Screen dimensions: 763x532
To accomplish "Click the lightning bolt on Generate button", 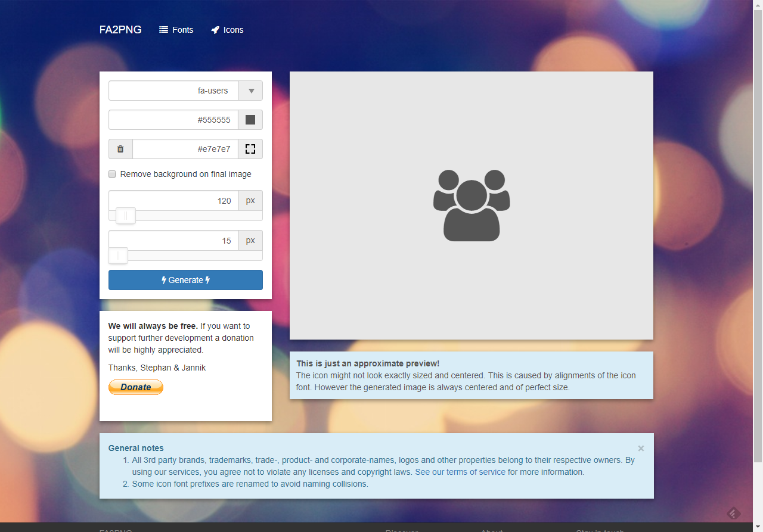I will pos(164,280).
